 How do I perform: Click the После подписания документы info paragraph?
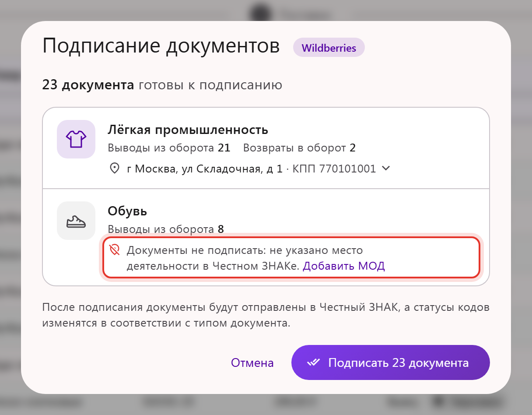tap(266, 316)
